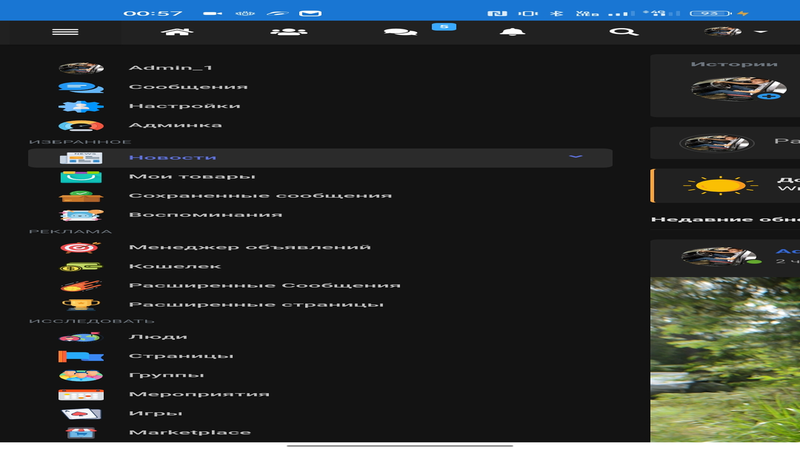Click the Админка dashboard icon
This screenshot has height=450, width=800.
click(x=81, y=125)
